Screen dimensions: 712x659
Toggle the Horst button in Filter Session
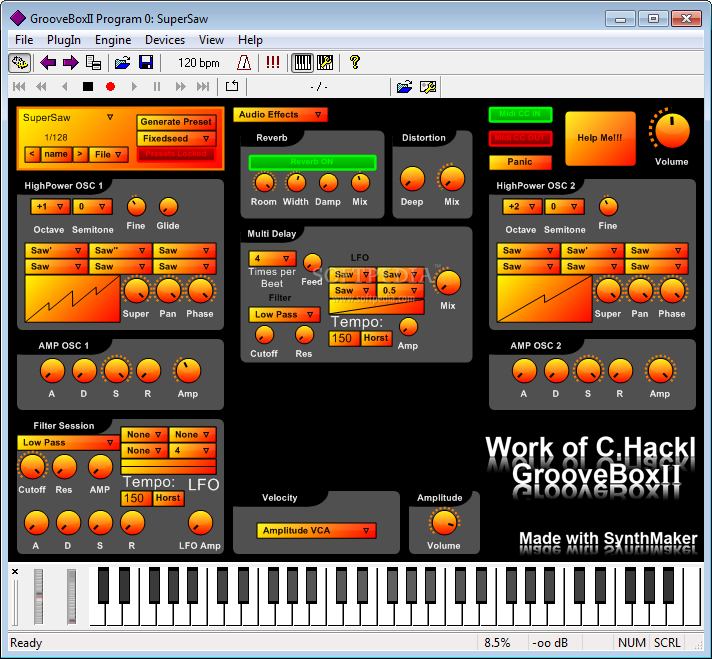coord(168,498)
